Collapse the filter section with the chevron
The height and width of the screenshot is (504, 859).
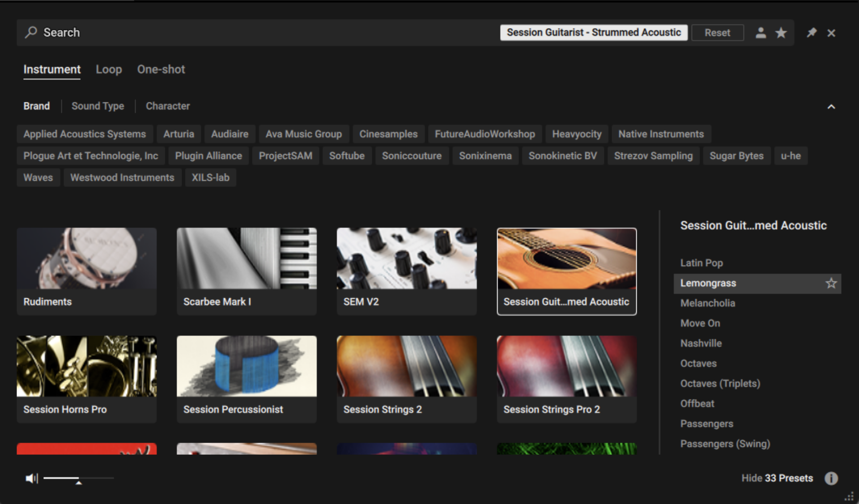click(831, 106)
